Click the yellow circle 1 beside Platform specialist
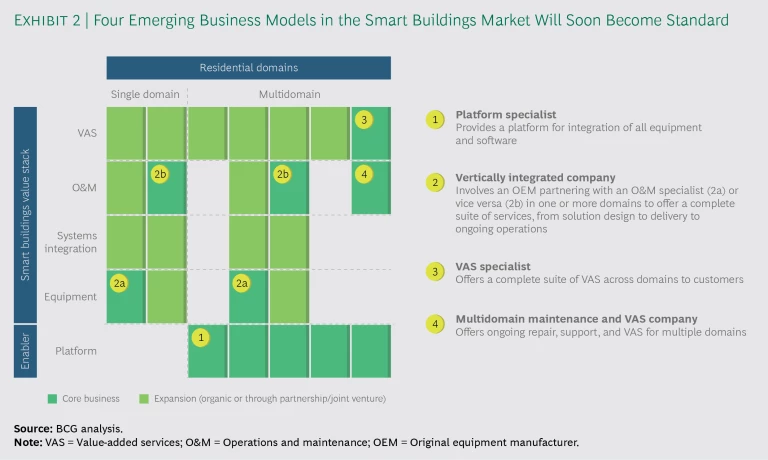 (x=435, y=120)
